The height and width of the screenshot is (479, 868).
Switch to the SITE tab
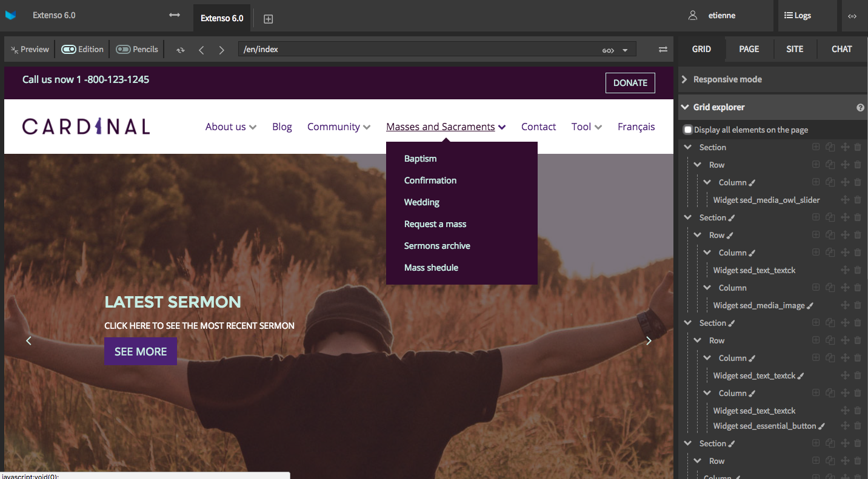795,49
